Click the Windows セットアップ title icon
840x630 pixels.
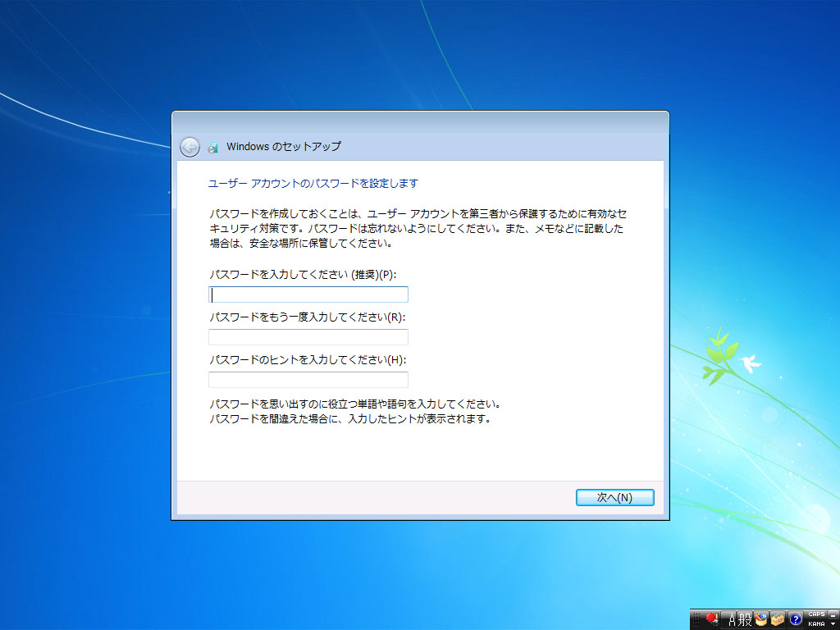coord(213,148)
